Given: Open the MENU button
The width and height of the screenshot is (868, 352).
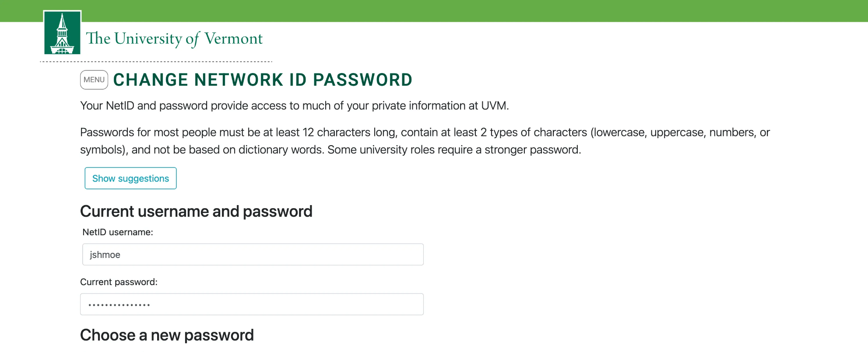Looking at the screenshot, I should click(94, 80).
